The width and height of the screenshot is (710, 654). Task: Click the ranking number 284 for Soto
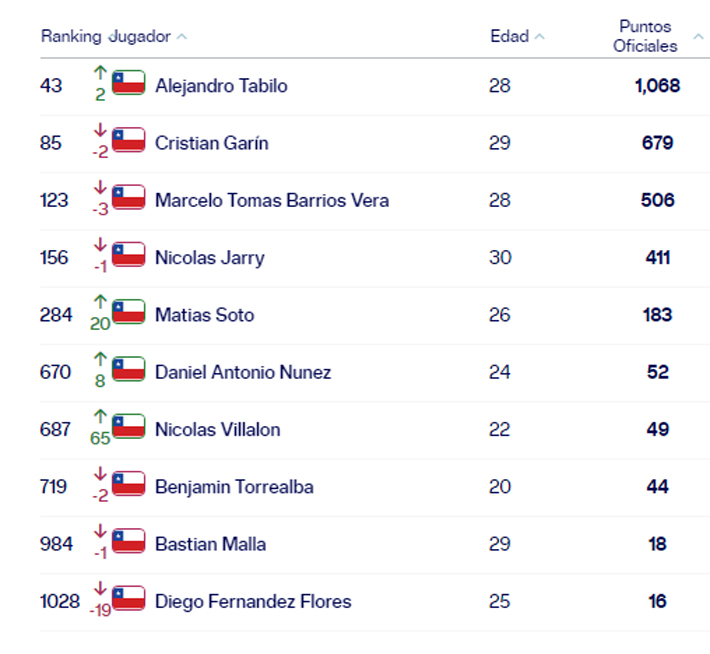[56, 315]
